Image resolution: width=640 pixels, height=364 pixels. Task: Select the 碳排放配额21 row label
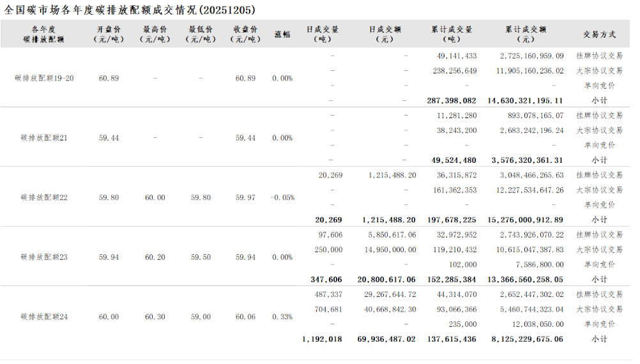pos(44,138)
